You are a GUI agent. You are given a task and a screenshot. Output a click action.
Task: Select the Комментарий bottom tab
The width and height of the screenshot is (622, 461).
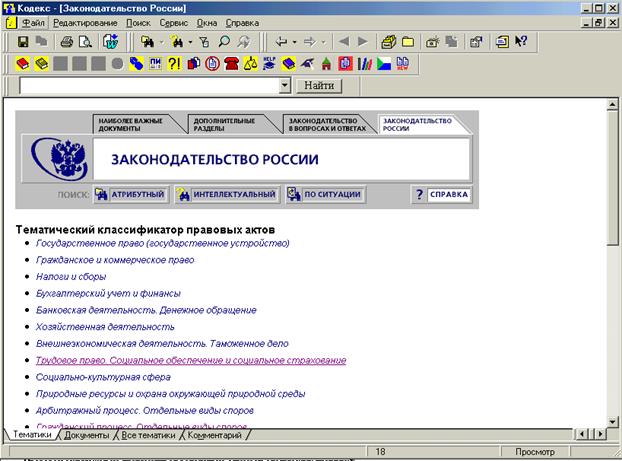tap(214, 435)
